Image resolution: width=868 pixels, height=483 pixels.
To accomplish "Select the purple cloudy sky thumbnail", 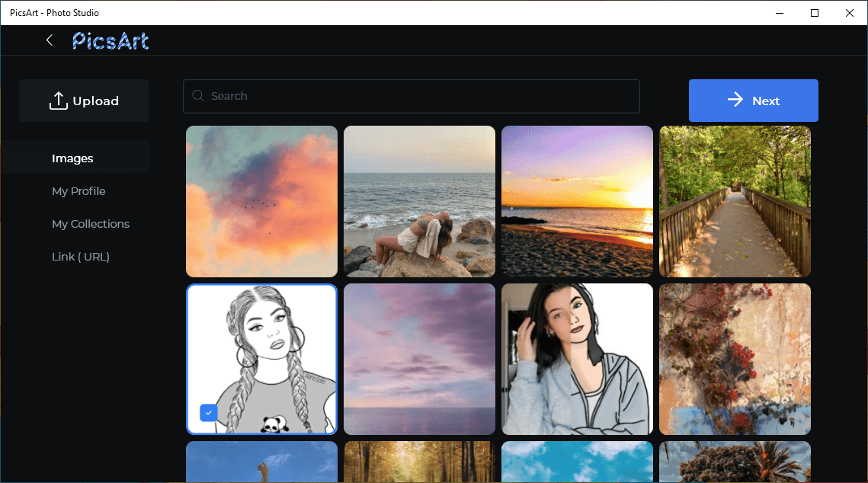I will [419, 359].
